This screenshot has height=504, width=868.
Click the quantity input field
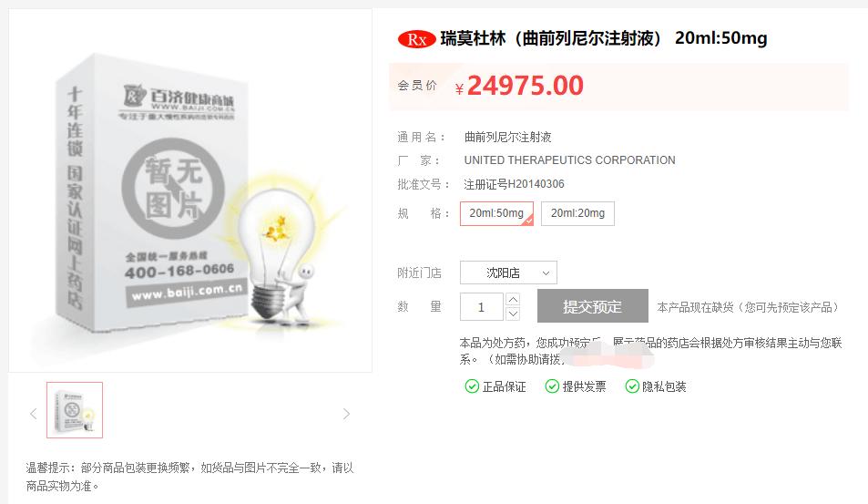click(482, 307)
